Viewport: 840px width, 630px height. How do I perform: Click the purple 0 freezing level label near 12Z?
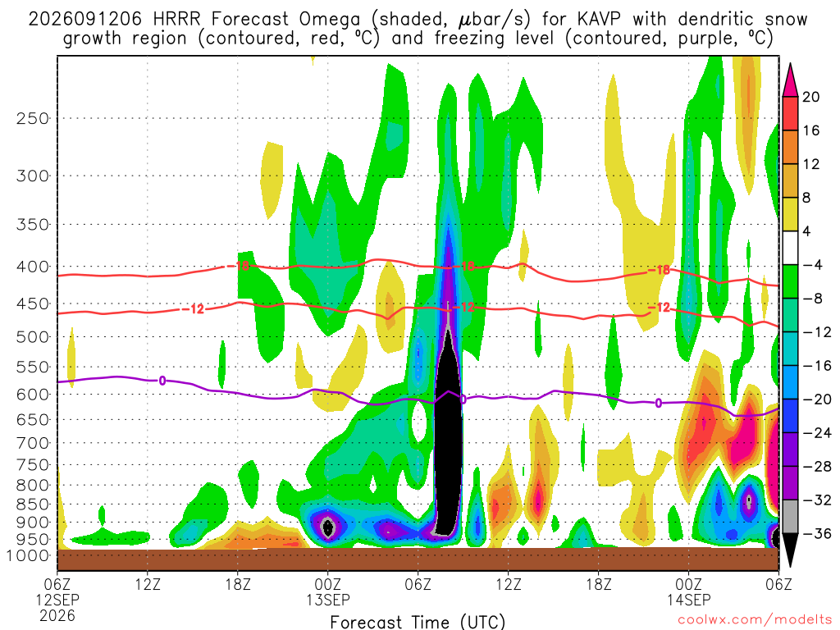[x=162, y=381]
